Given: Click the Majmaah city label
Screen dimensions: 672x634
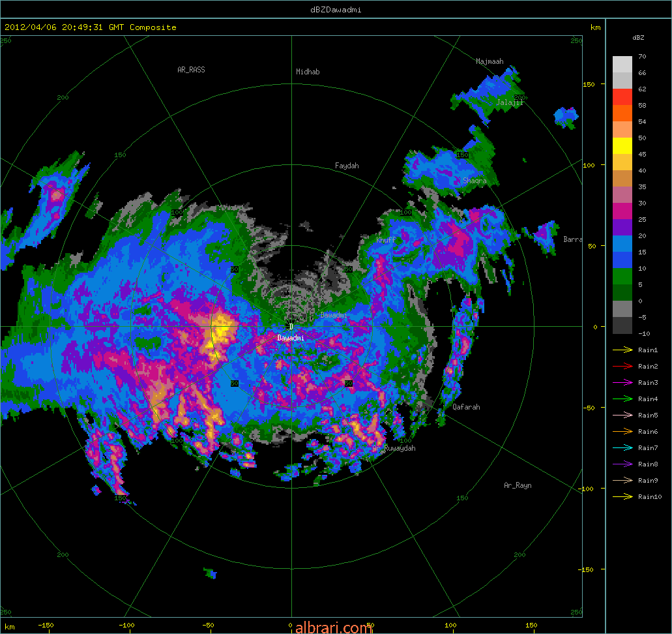Looking at the screenshot, I should (489, 61).
